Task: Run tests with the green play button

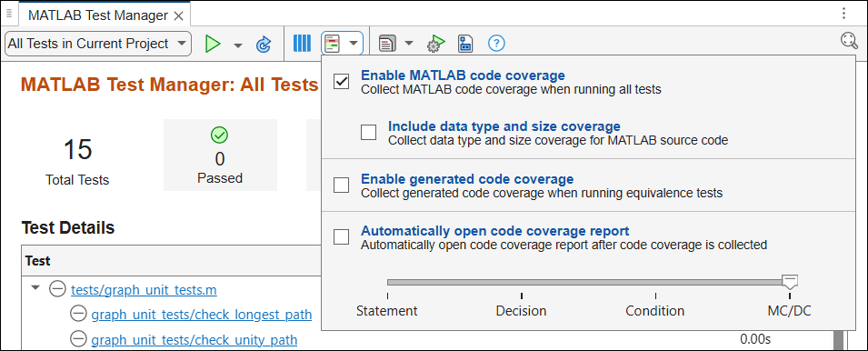Action: (x=213, y=44)
